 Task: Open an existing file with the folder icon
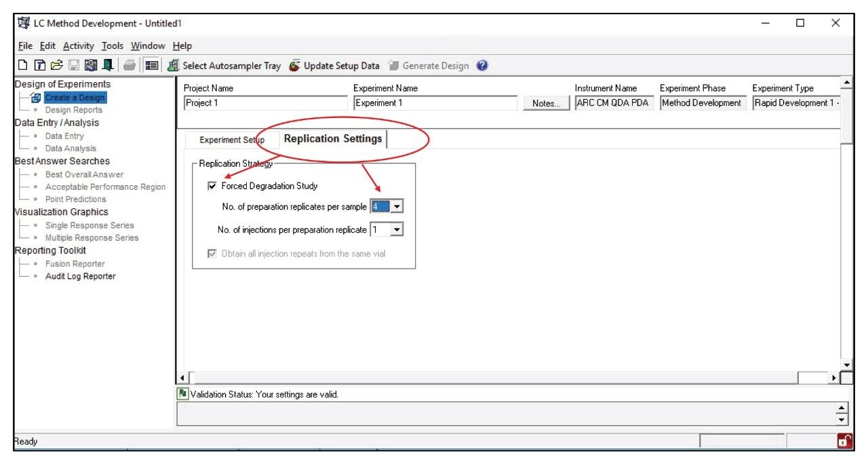coord(57,65)
